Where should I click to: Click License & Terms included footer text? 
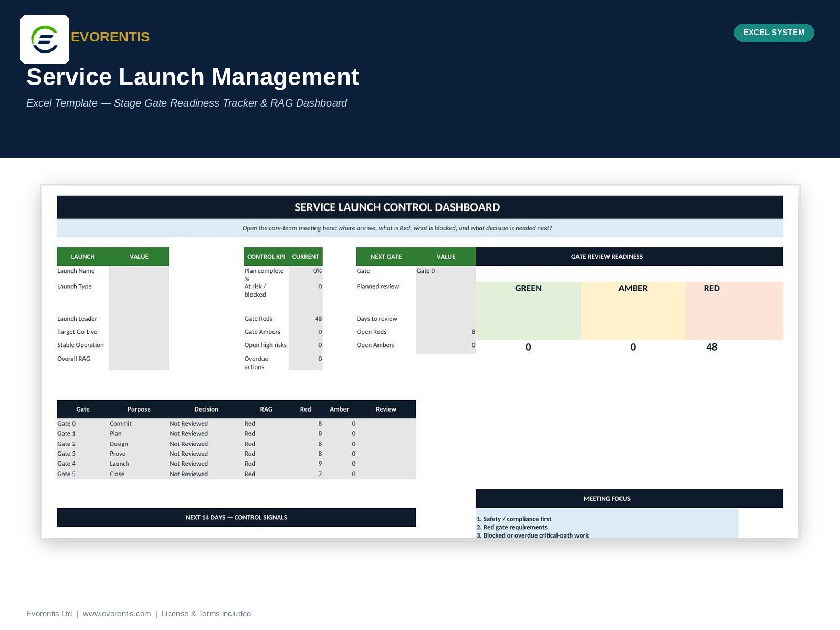[x=206, y=614]
